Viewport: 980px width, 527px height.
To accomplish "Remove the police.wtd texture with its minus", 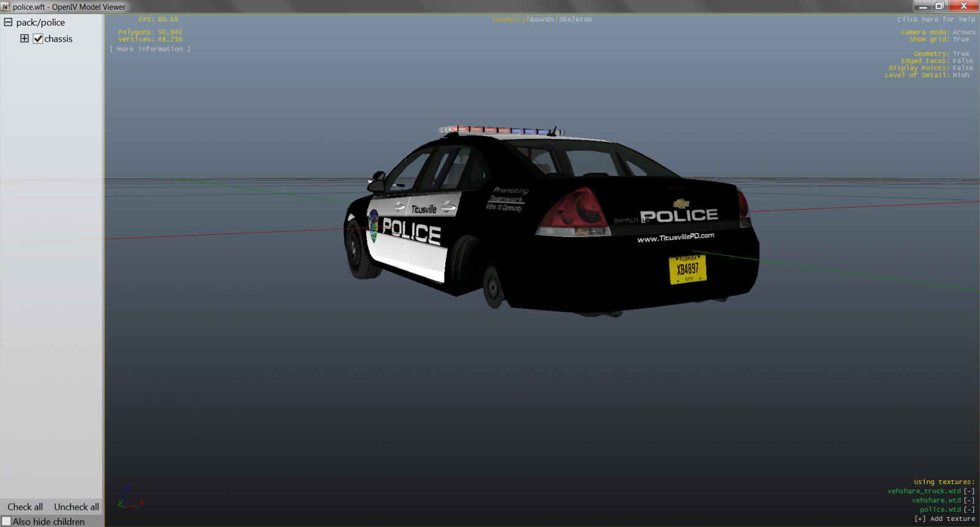I will (969, 510).
